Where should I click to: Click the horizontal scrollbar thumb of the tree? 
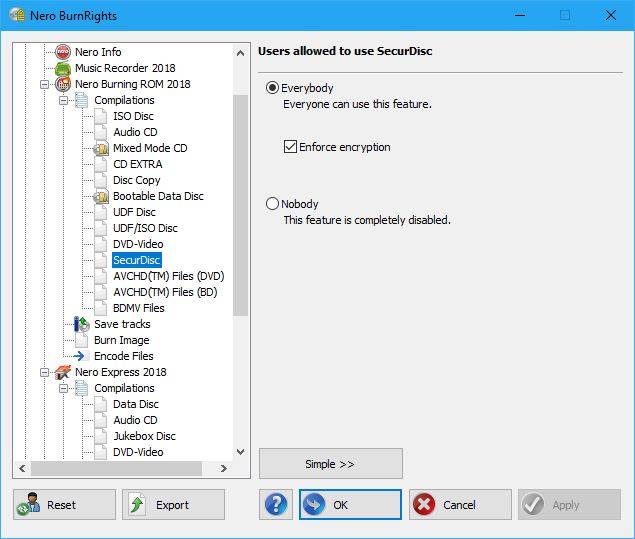pyautogui.click(x=117, y=469)
